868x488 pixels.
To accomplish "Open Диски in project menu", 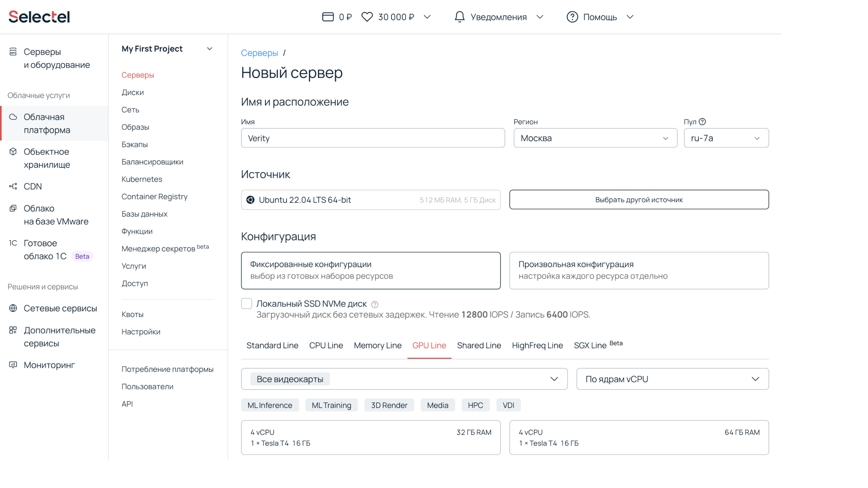I will (x=132, y=92).
